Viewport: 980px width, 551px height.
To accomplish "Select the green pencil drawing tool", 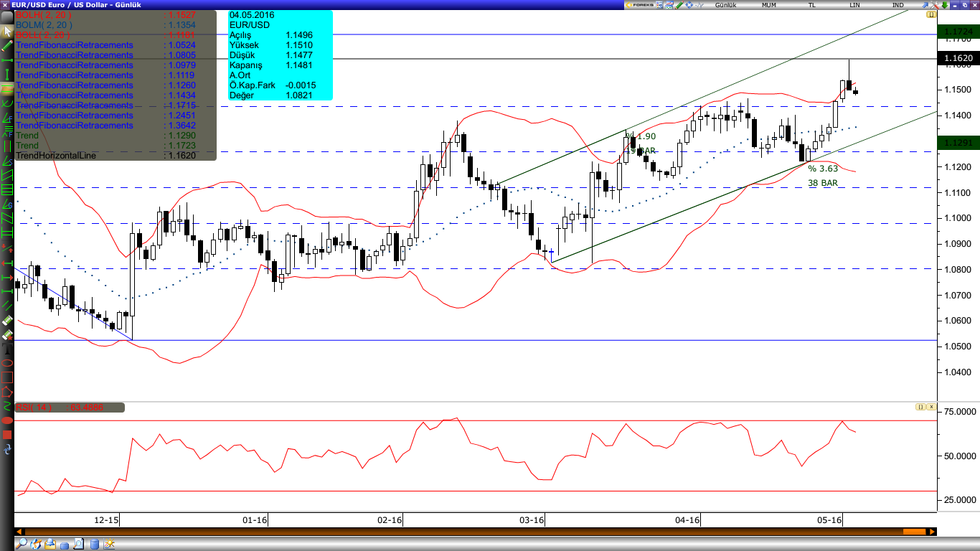I will 7,46.
